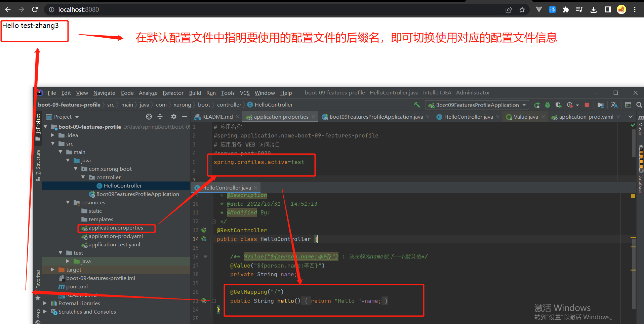Image resolution: width=644 pixels, height=324 pixels.
Task: Open browser downloads icon
Action: coord(594,10)
